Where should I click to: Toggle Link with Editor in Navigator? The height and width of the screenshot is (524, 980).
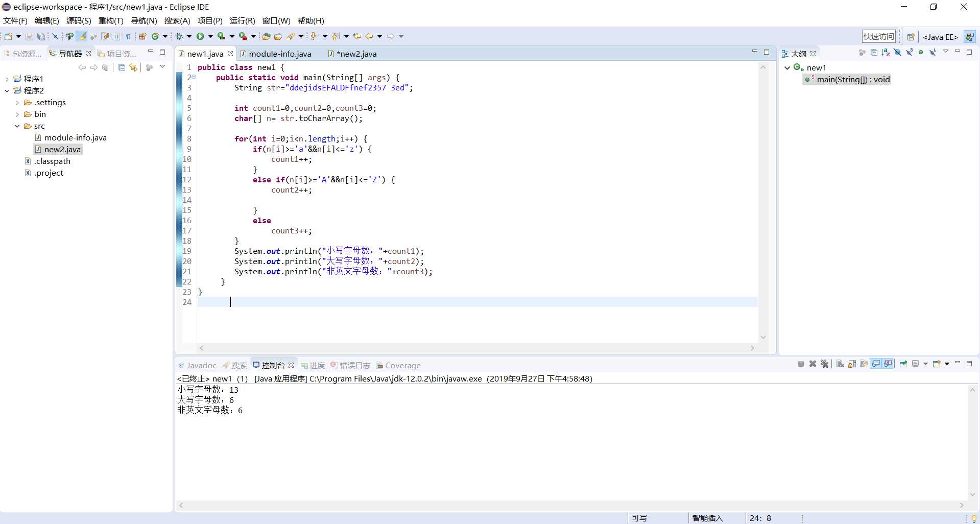pos(133,67)
